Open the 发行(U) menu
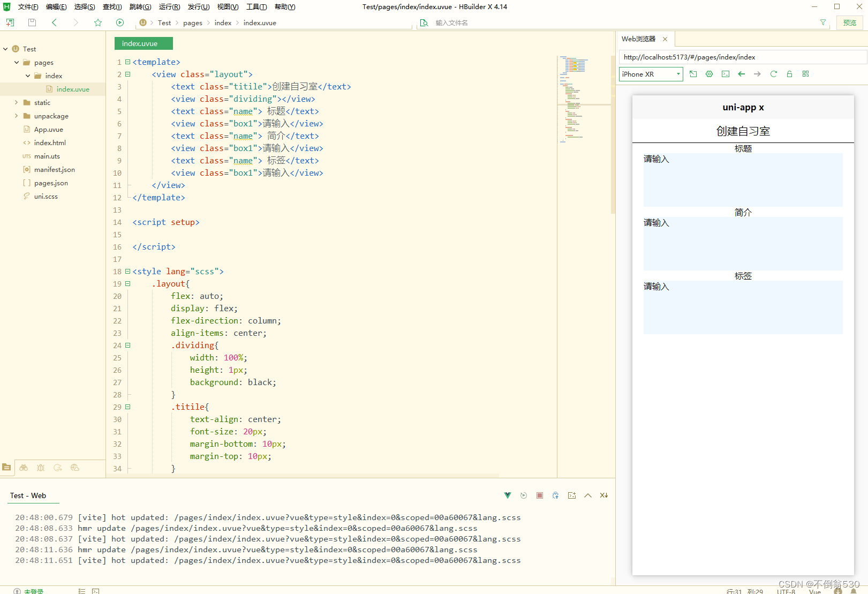This screenshot has width=868, height=594. [x=199, y=7]
